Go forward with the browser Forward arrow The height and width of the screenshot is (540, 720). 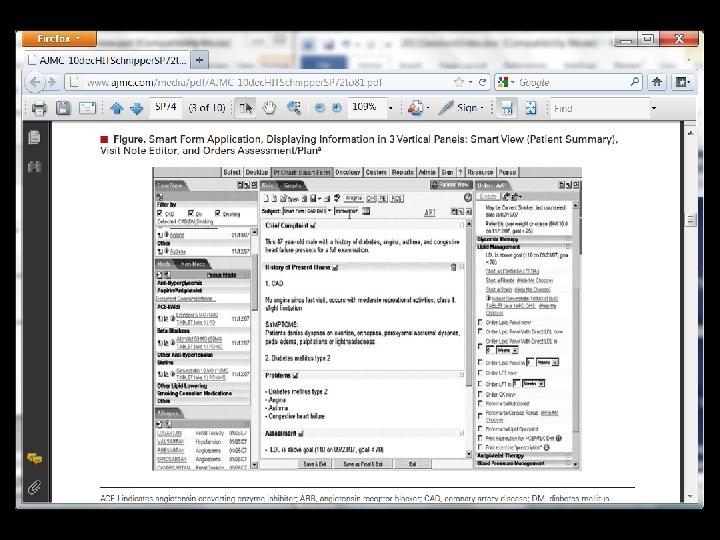pos(52,83)
